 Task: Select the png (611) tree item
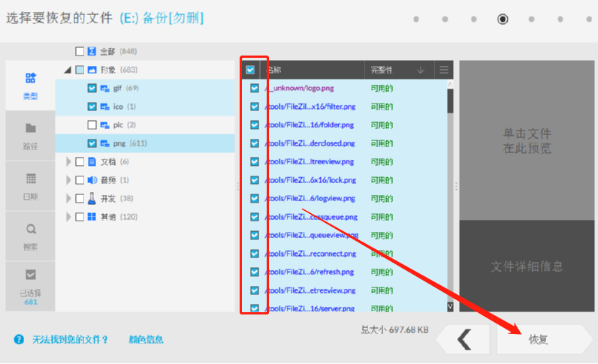pyautogui.click(x=130, y=143)
